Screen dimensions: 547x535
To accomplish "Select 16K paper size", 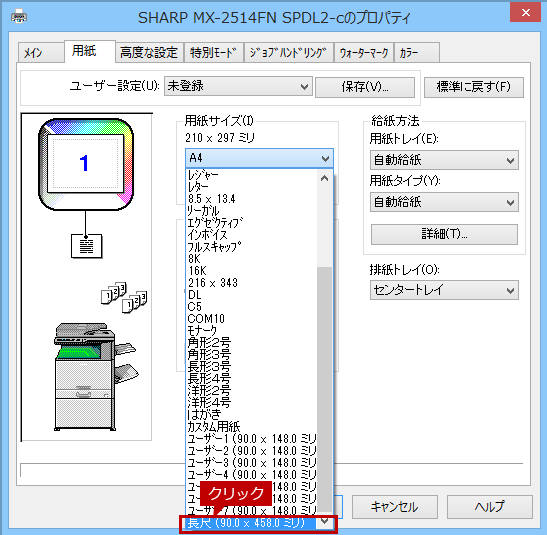I will pyautogui.click(x=251, y=271).
